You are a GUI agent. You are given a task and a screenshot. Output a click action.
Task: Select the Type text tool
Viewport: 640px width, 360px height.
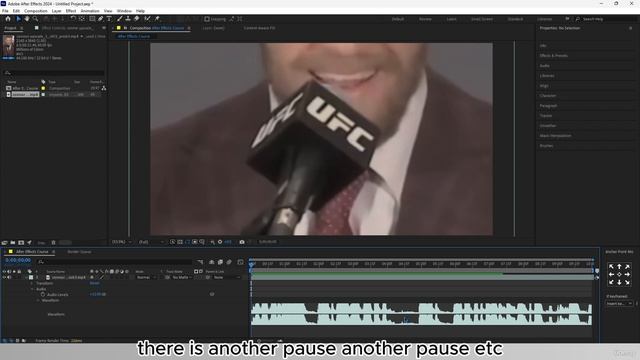pos(109,19)
